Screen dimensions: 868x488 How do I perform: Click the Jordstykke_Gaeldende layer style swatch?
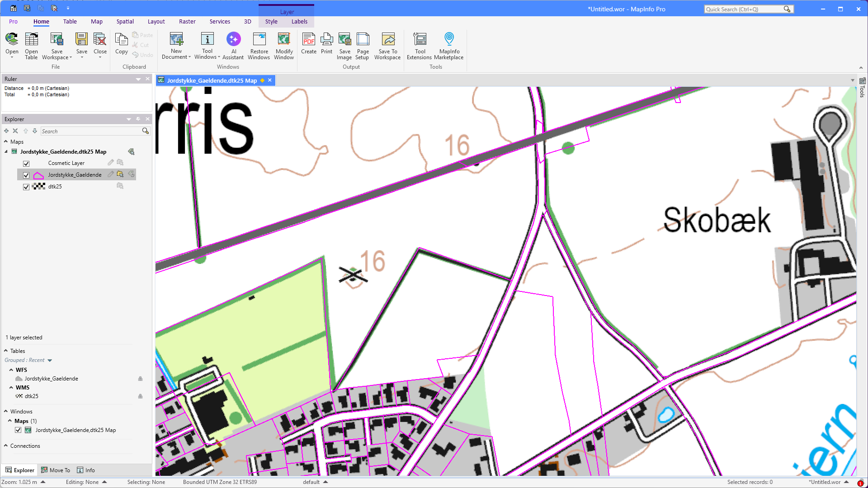pos(39,175)
